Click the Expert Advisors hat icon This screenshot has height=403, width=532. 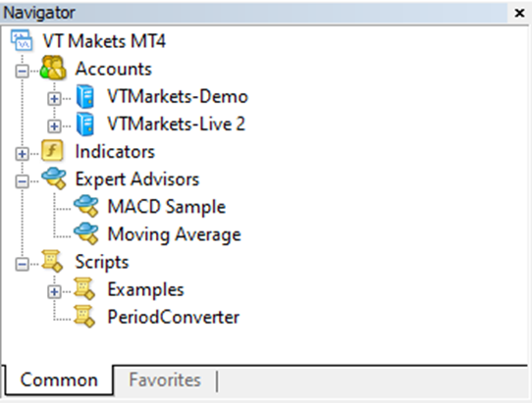coord(54,178)
